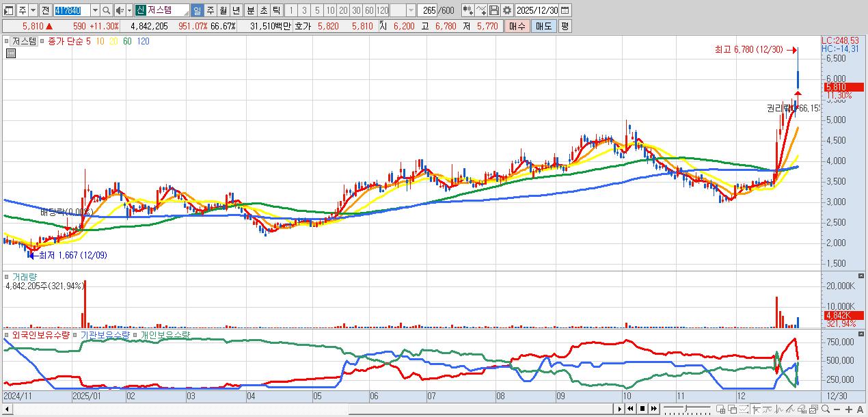The width and height of the screenshot is (868, 417).
Task: Open chart settings gear icon
Action: pyautogui.click(x=506, y=10)
